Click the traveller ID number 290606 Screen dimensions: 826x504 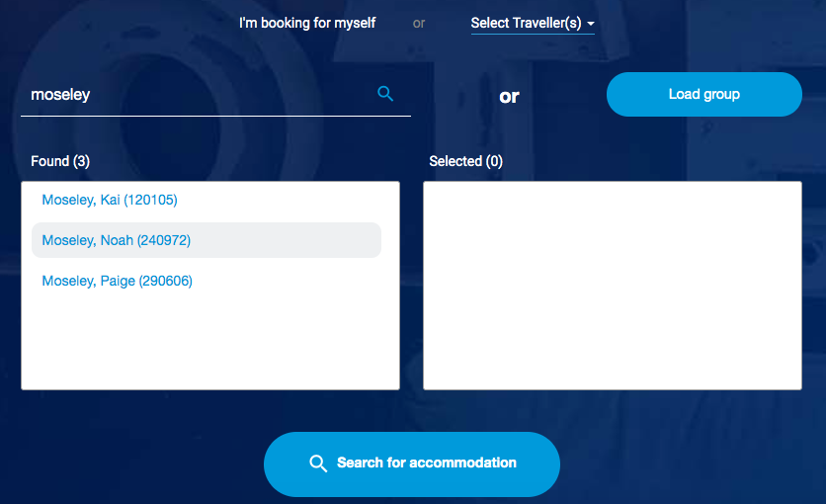click(165, 281)
